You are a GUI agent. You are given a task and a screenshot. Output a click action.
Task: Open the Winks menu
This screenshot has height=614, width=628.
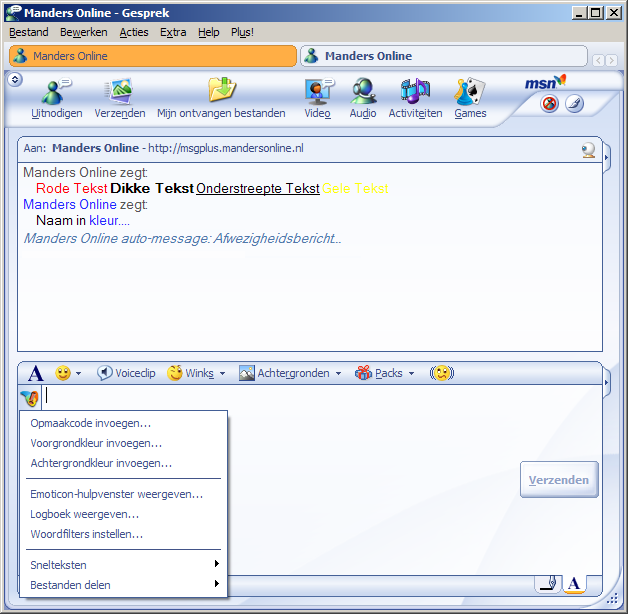tap(191, 373)
